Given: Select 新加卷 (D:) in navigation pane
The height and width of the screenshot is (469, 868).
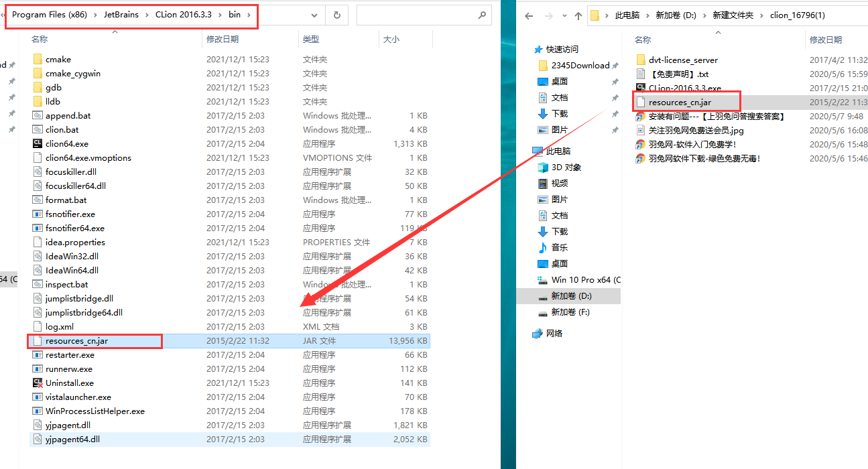Looking at the screenshot, I should [x=571, y=296].
